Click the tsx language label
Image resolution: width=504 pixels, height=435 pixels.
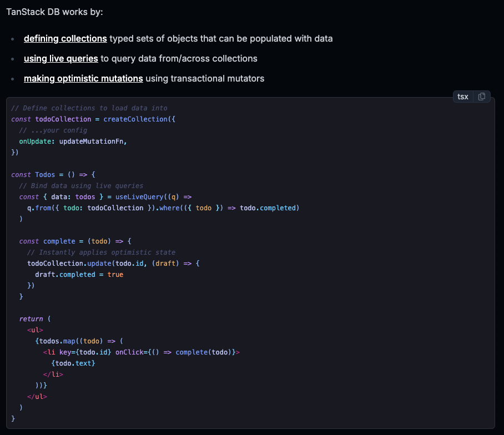(x=463, y=97)
